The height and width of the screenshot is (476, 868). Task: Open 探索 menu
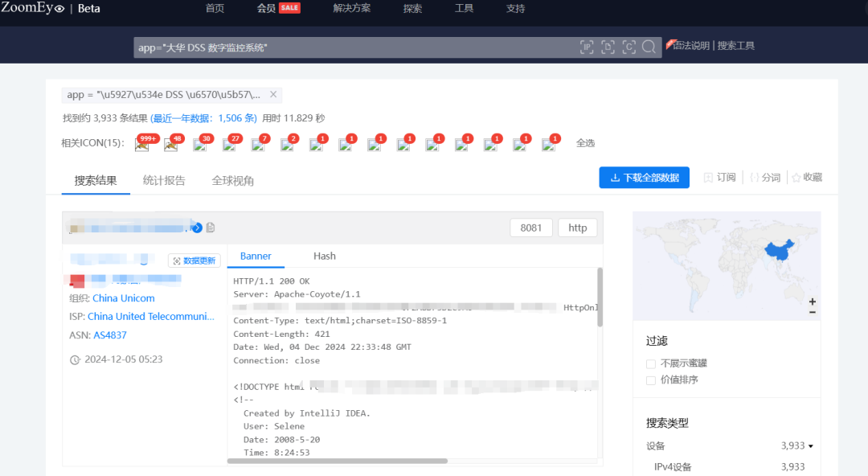(412, 8)
